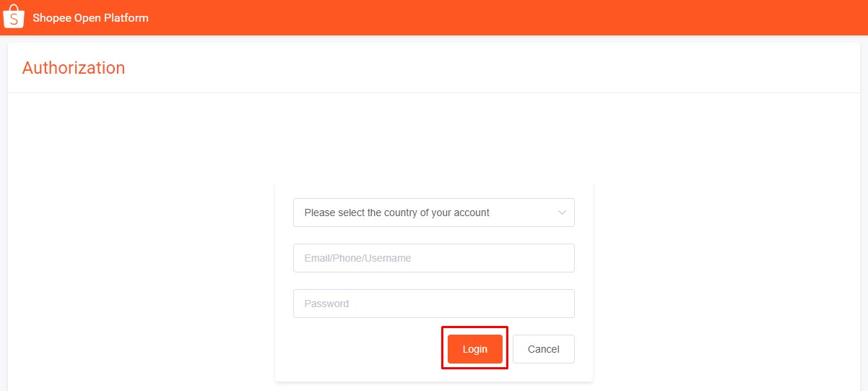Click the Cancel button

(543, 349)
